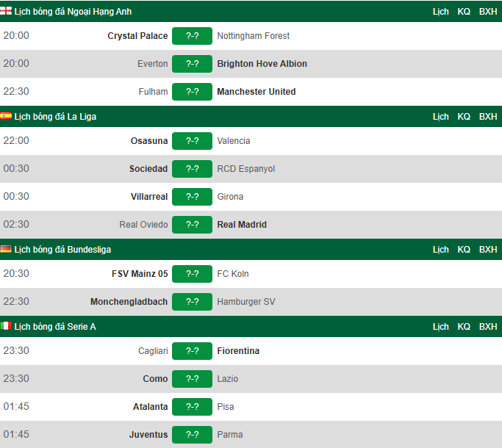Open KQ results for Ngoại Hạng Anh
The image size is (502, 448).
464,12
